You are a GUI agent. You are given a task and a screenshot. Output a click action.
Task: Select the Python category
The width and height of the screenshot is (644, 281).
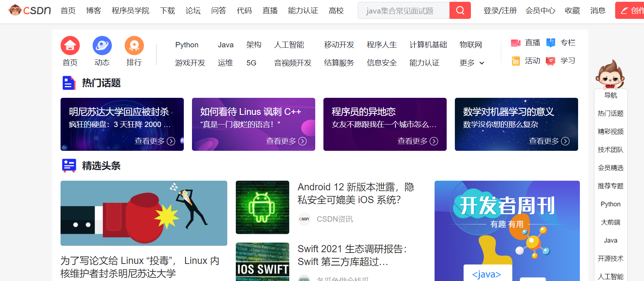187,45
